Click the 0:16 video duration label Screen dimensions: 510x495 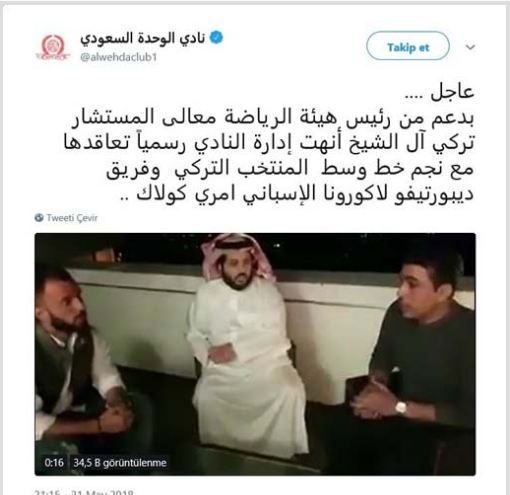tap(54, 463)
